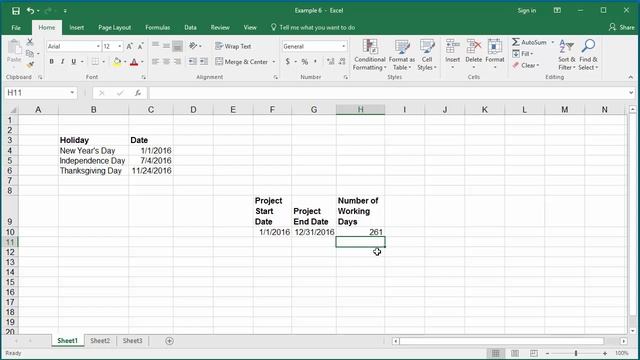Select all cells with corner button
The image size is (640, 360).
pos(12,110)
